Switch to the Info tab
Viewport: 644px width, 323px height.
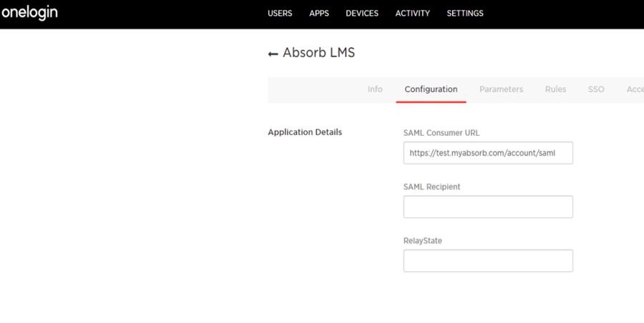(x=374, y=89)
